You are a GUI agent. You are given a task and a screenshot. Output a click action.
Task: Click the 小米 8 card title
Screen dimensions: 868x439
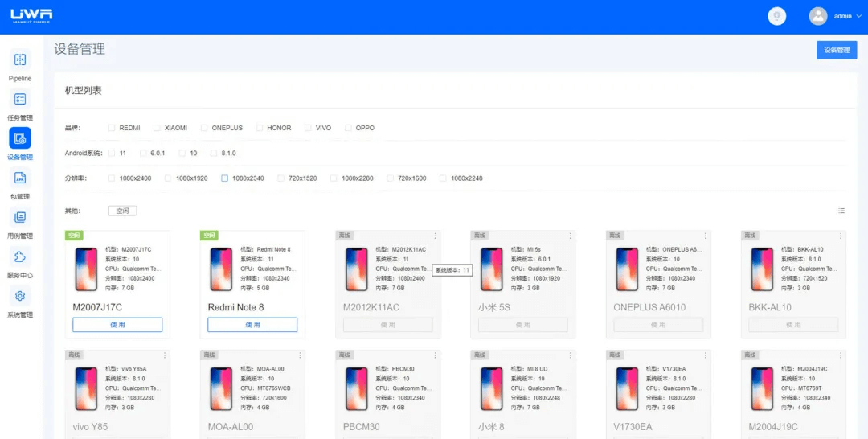tap(492, 427)
